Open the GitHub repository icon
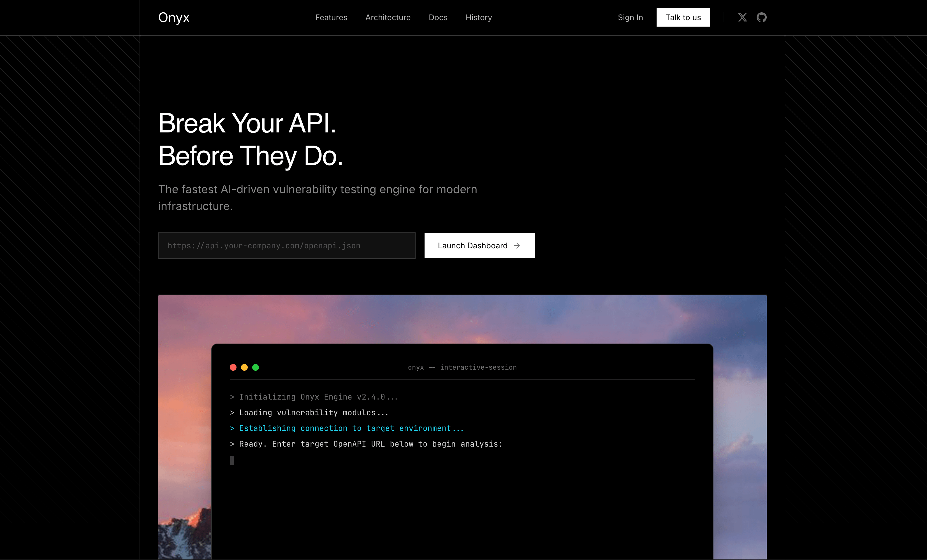Screen dimensions: 927x560 tap(761, 17)
